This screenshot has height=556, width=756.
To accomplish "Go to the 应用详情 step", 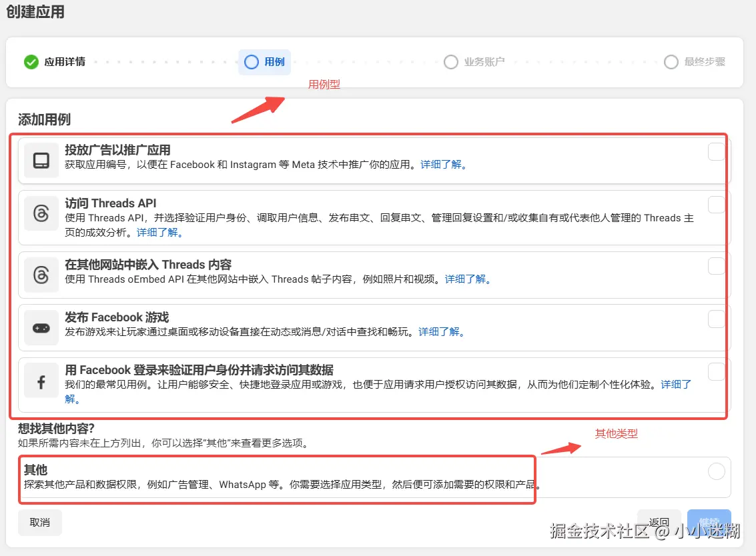I will tap(55, 62).
